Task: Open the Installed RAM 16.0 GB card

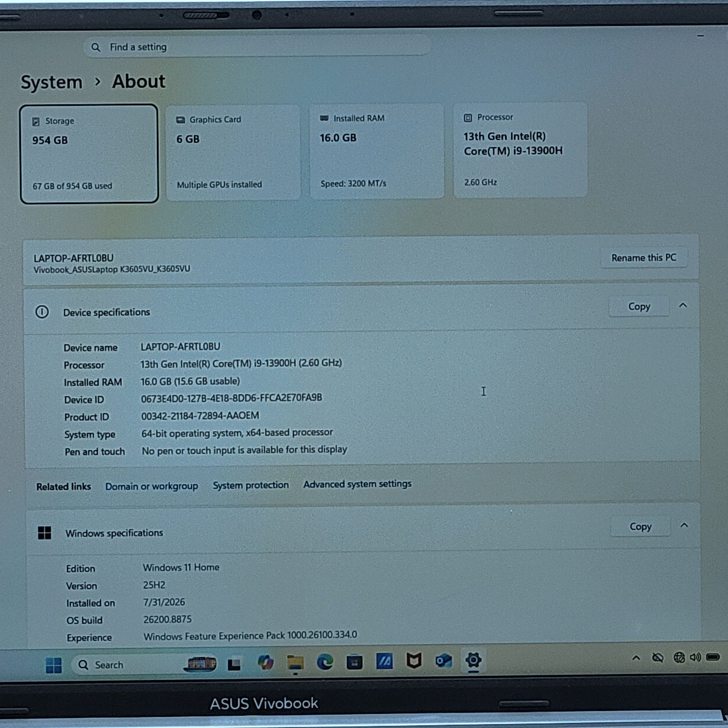Action: pyautogui.click(x=377, y=151)
